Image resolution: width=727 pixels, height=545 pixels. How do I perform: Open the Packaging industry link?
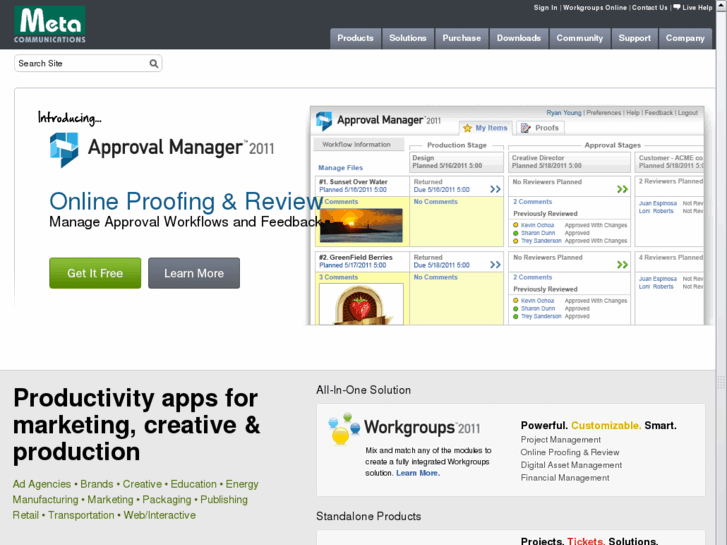click(x=166, y=500)
